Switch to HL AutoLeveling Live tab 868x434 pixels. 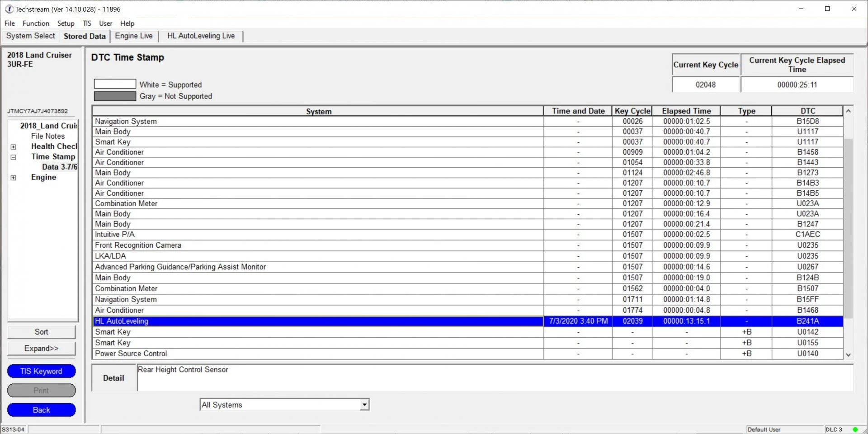201,36
